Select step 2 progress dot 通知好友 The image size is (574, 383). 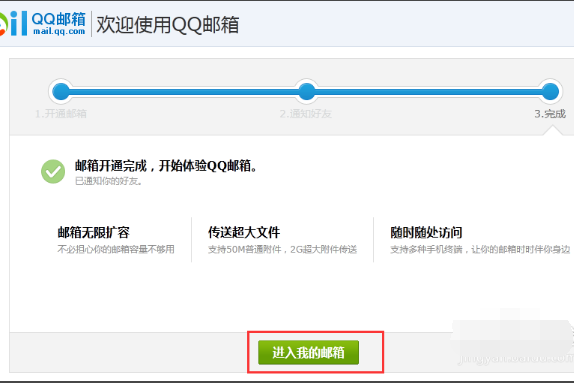(x=306, y=92)
